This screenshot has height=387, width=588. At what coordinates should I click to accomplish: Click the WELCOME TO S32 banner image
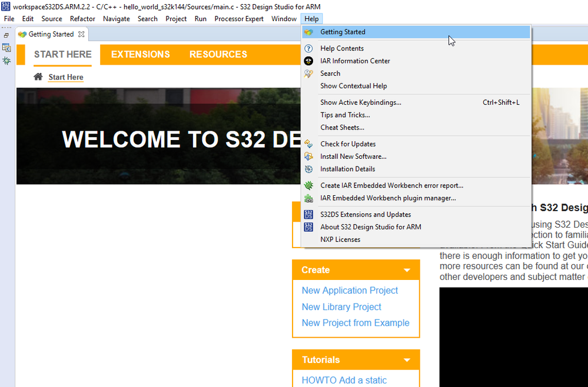click(x=159, y=136)
